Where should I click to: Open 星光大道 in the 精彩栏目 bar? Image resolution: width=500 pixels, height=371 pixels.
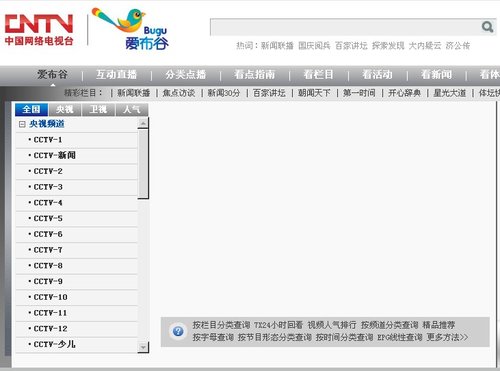tap(450, 93)
